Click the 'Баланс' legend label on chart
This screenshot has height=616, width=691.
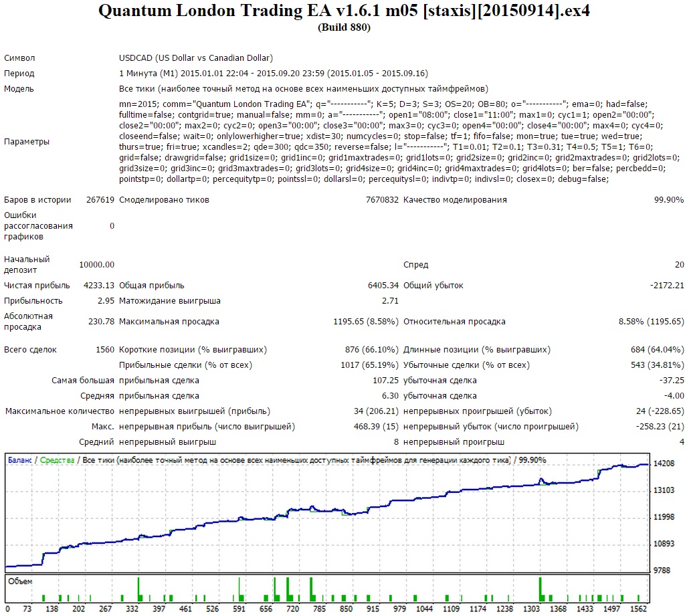pyautogui.click(x=20, y=460)
